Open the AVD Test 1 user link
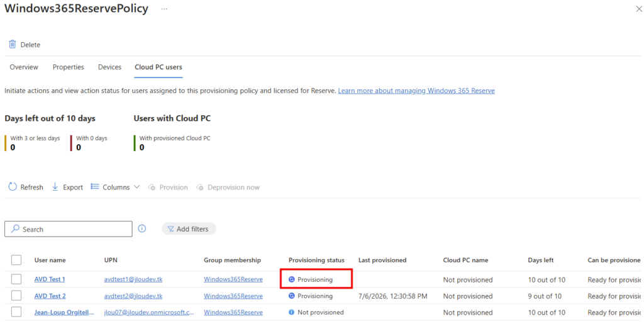The height and width of the screenshot is (324, 644). point(50,279)
